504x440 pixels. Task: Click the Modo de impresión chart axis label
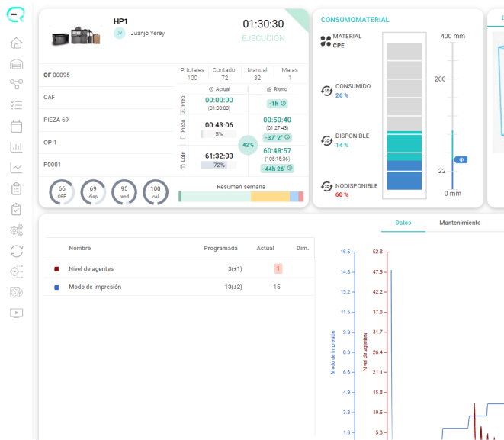click(x=332, y=352)
